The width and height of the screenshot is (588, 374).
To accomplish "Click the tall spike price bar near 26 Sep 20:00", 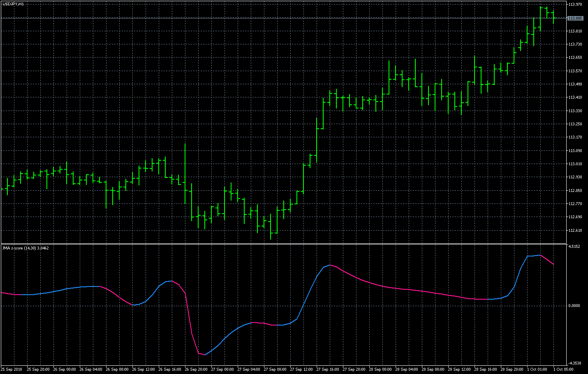I will pos(185,173).
